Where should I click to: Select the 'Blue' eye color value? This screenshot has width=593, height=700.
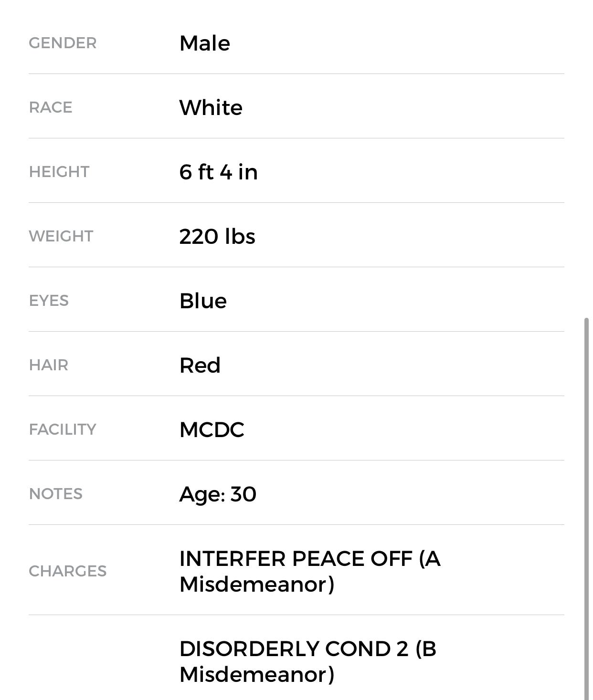pos(203,301)
